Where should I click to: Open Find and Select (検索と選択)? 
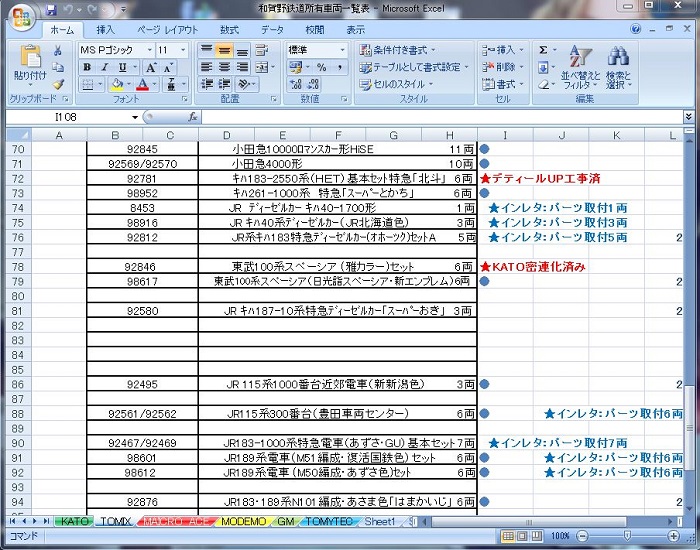618,67
